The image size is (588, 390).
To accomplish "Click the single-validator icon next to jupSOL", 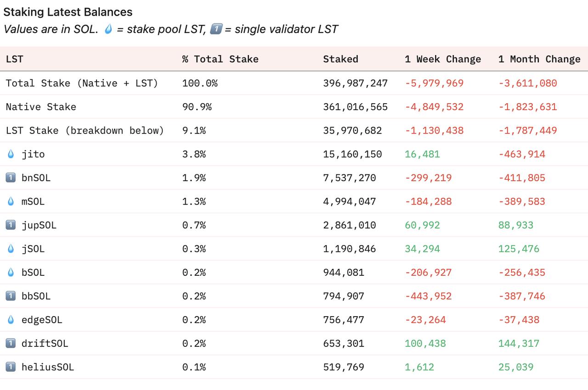I will pyautogui.click(x=11, y=225).
